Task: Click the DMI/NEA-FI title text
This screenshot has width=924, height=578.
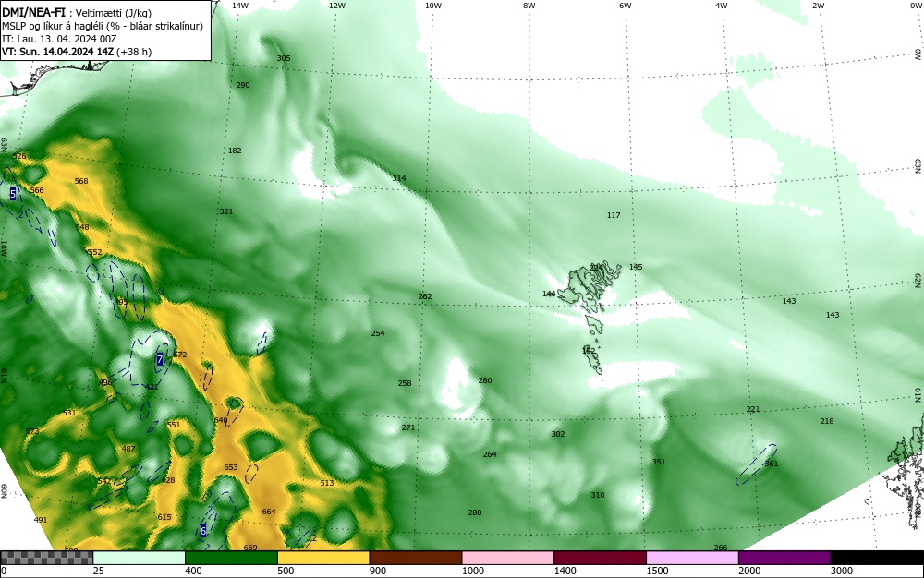Action: [33, 13]
